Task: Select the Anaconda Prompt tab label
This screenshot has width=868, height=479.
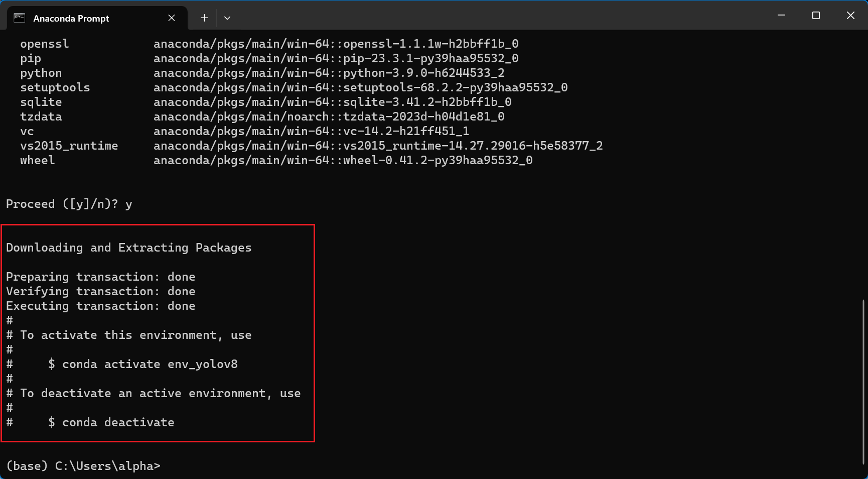Action: [71, 19]
